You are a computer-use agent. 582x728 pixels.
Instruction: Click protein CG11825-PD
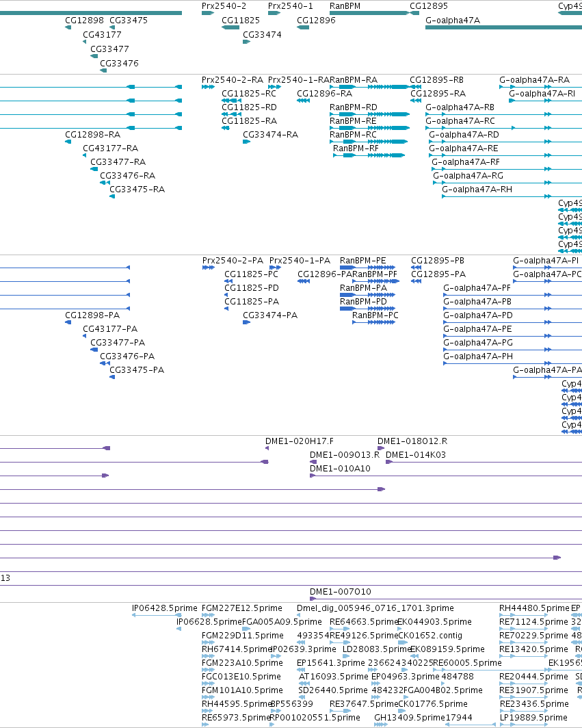pos(252,288)
